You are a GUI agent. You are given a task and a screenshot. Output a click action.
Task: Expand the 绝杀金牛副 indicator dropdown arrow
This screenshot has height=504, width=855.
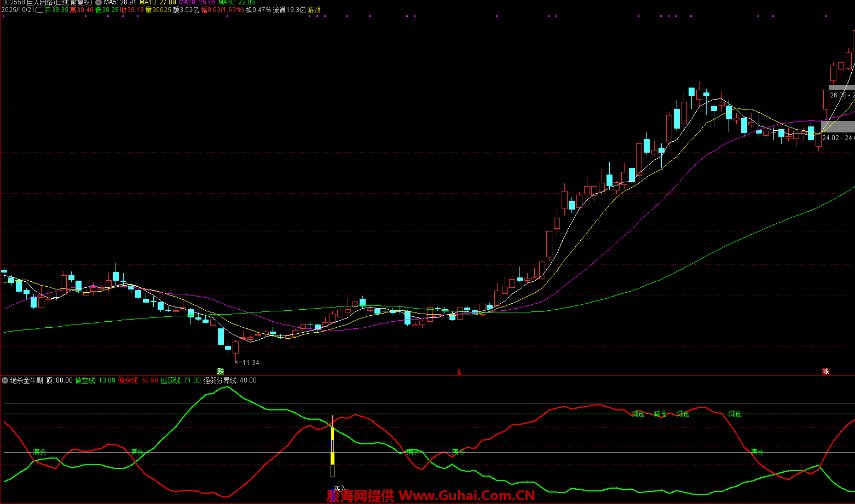5,380
